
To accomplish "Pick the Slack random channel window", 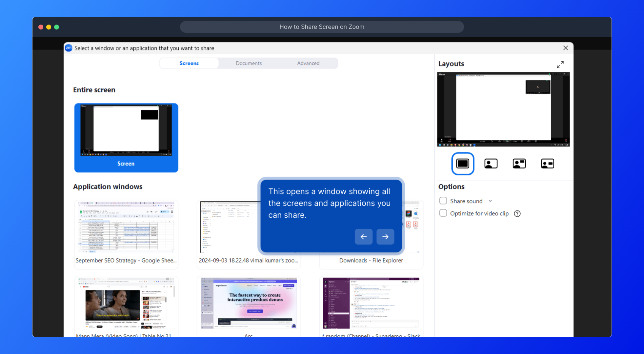I will pyautogui.click(x=371, y=305).
